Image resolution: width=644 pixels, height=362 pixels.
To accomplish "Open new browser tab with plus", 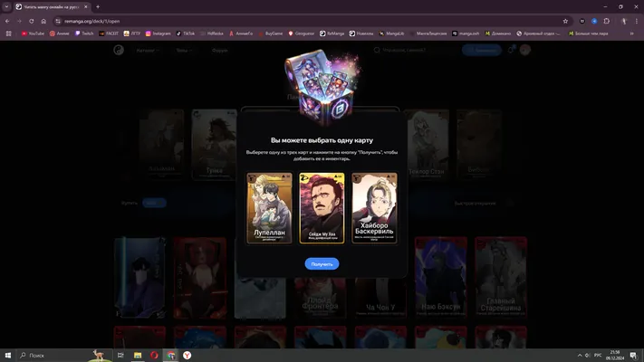I will click(x=98, y=7).
